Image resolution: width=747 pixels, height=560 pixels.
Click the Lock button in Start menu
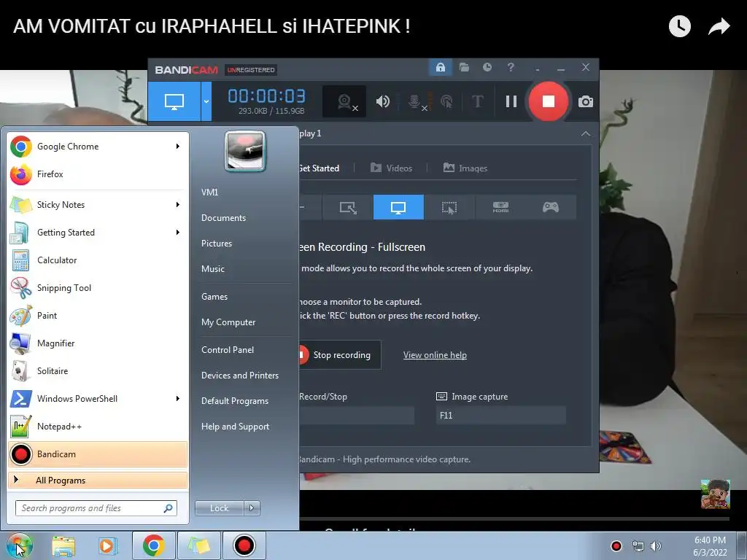(219, 508)
